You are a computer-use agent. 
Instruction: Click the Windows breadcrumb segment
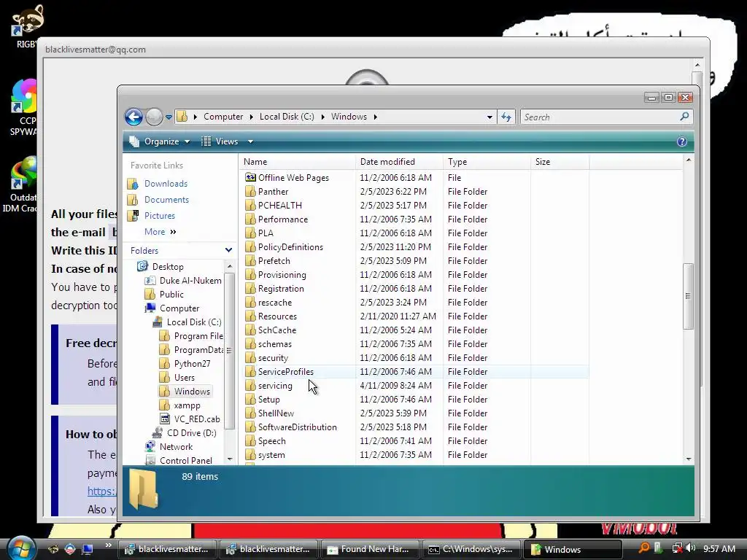click(x=349, y=117)
